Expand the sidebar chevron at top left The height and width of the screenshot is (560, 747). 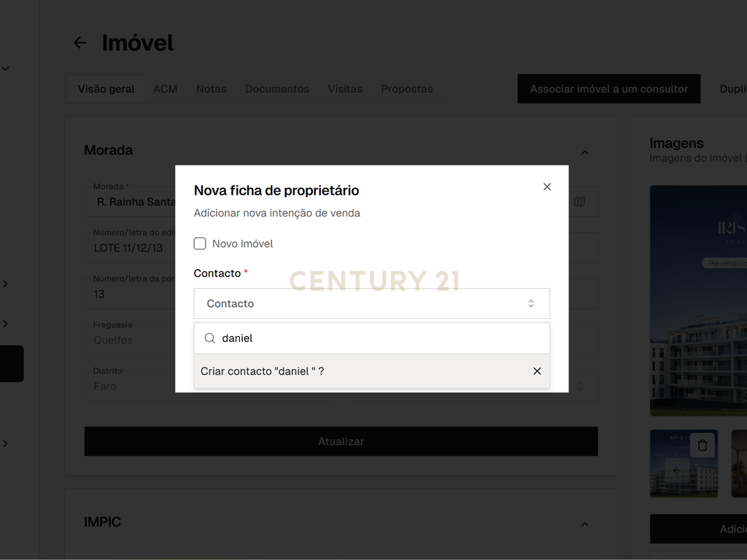pyautogui.click(x=5, y=69)
